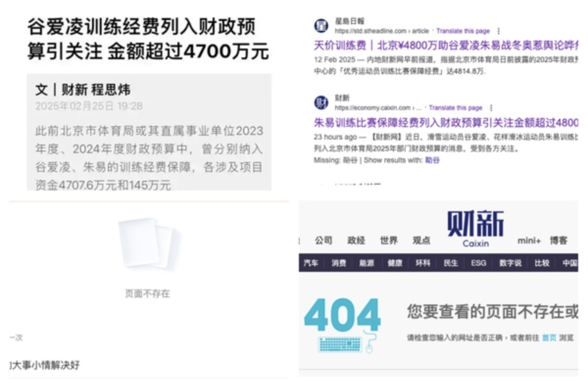Select 比较 in the dark sub-navigation

pyautogui.click(x=542, y=263)
